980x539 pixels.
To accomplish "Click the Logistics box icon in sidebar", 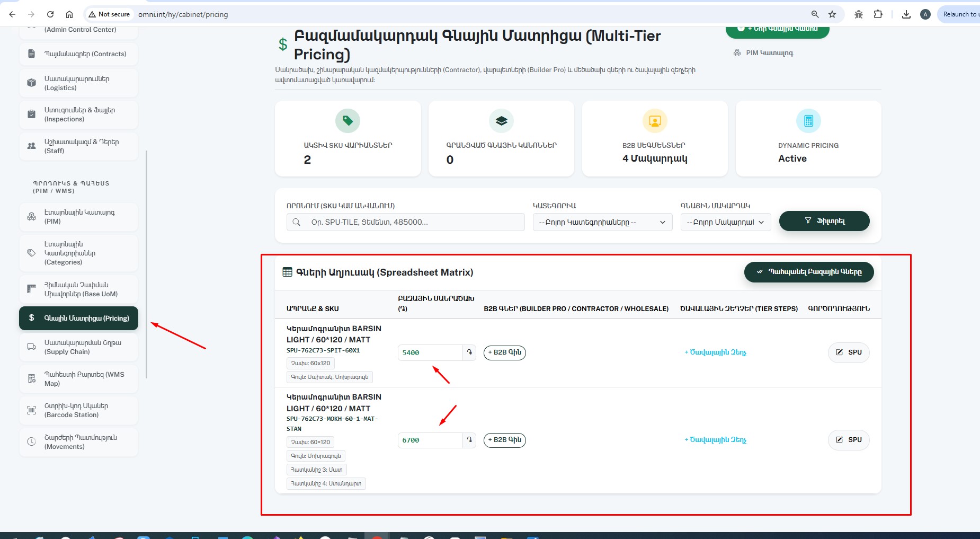I will (32, 83).
